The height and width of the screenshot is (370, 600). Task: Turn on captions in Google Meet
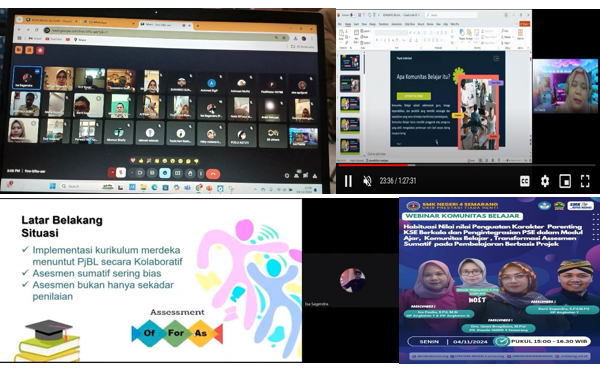(152, 173)
